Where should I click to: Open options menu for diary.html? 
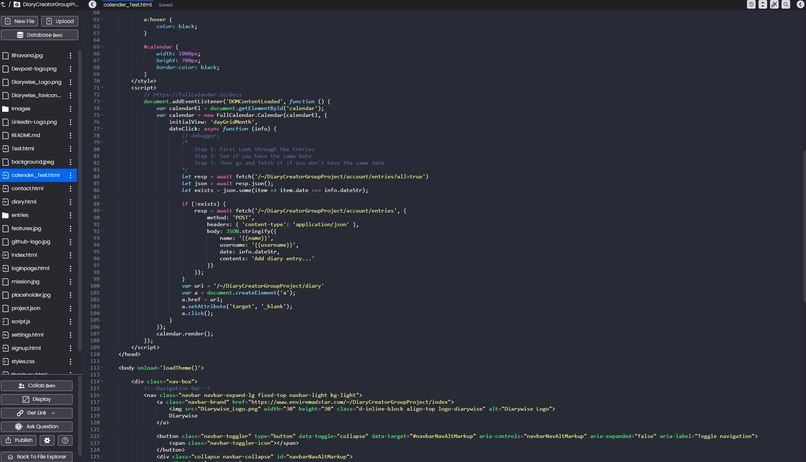pos(70,202)
